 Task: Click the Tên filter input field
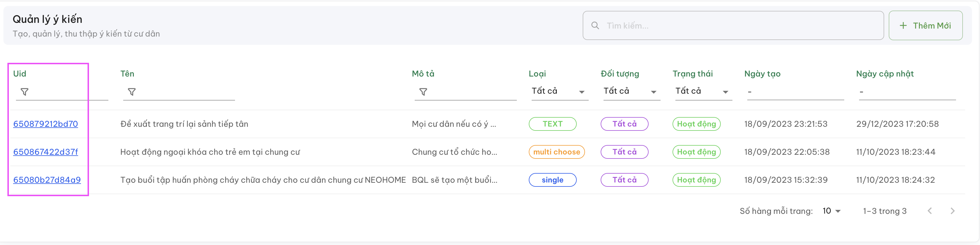pos(179,92)
